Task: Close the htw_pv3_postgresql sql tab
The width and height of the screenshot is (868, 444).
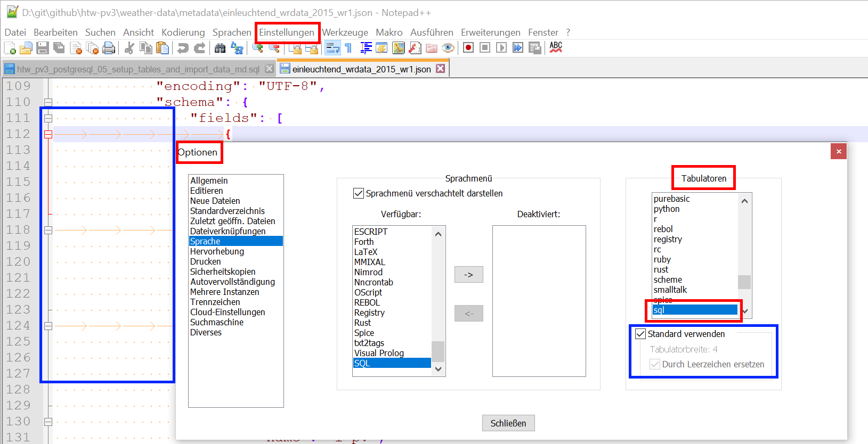Action: [269, 69]
